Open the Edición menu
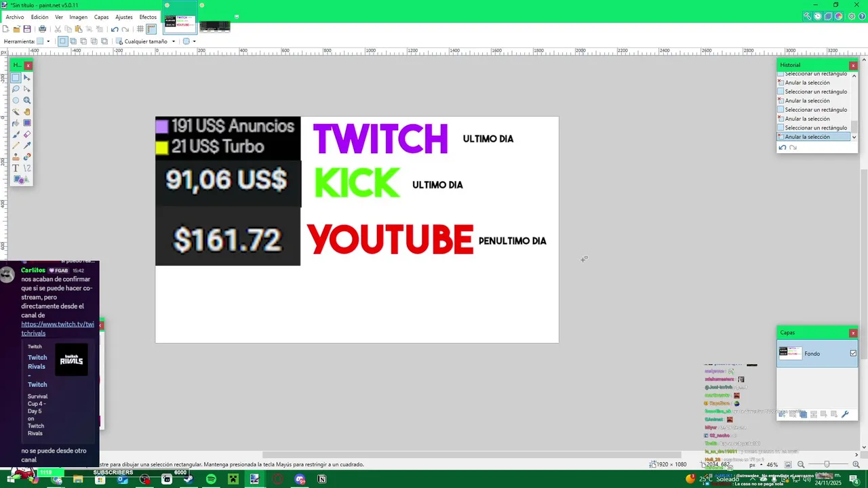This screenshot has width=868, height=488. click(x=40, y=17)
